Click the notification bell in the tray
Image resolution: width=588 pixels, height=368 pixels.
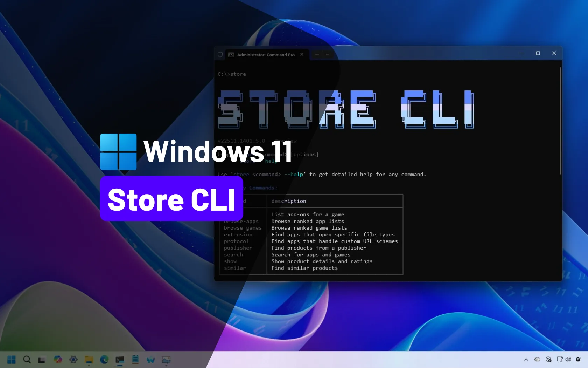[578, 360]
